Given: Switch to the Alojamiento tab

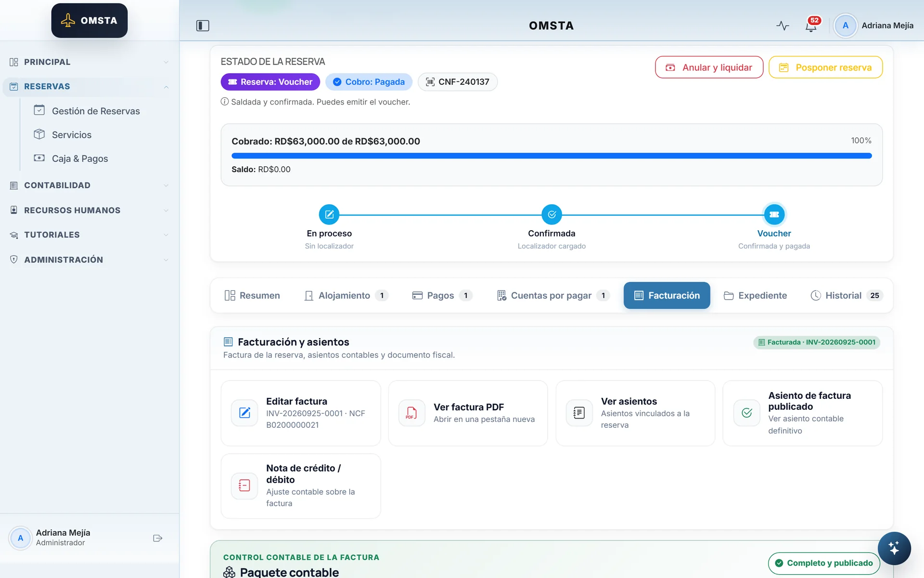Looking at the screenshot, I should tap(346, 295).
